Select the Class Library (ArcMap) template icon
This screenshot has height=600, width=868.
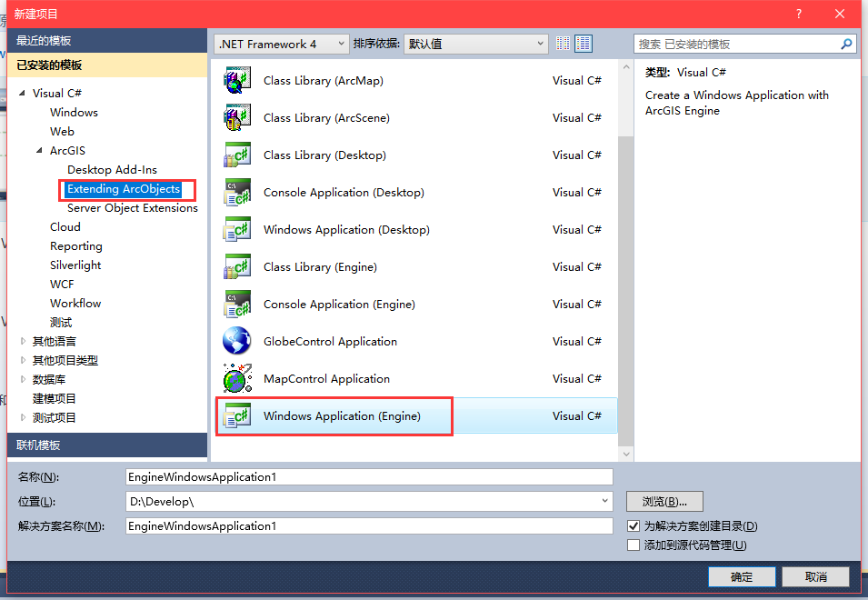point(236,80)
